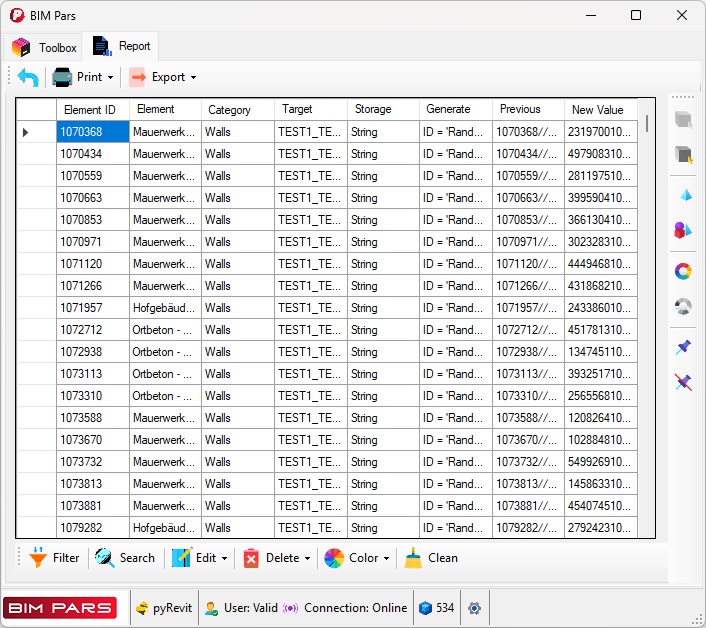
Task: Sort by the Element ID column header
Action: click(x=93, y=109)
